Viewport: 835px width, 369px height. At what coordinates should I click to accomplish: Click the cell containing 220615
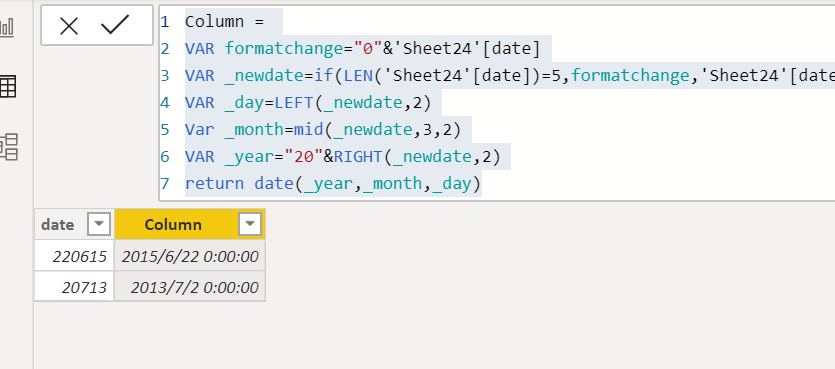tap(74, 256)
